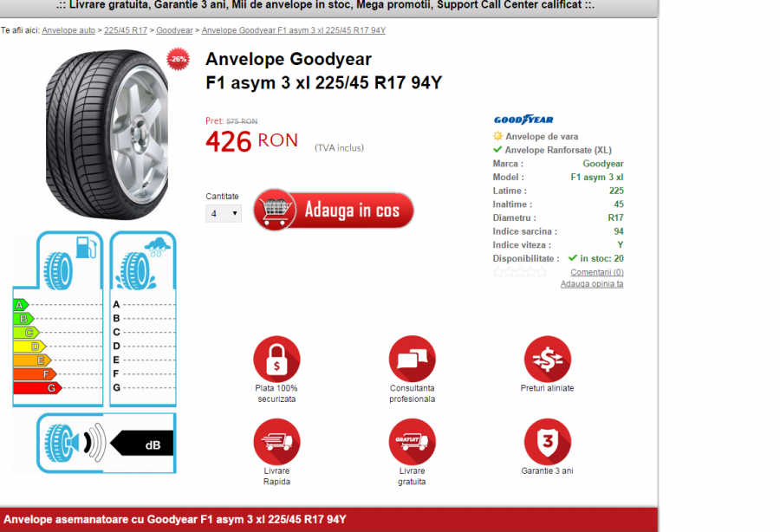The width and height of the screenshot is (780, 532).
Task: Click the 'Livrare gratuita' truck icon
Action: [x=412, y=444]
